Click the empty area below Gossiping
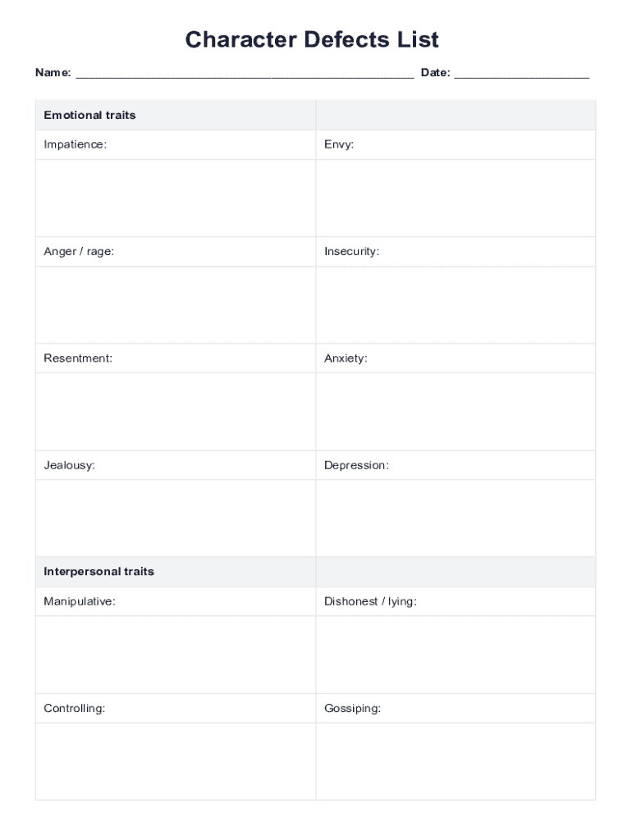 pyautogui.click(x=456, y=760)
